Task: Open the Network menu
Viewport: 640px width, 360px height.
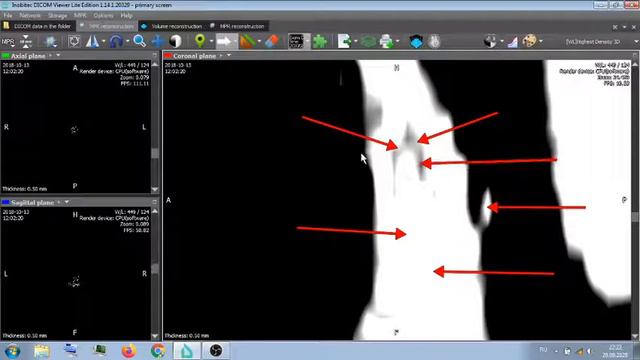Action: tap(30, 16)
